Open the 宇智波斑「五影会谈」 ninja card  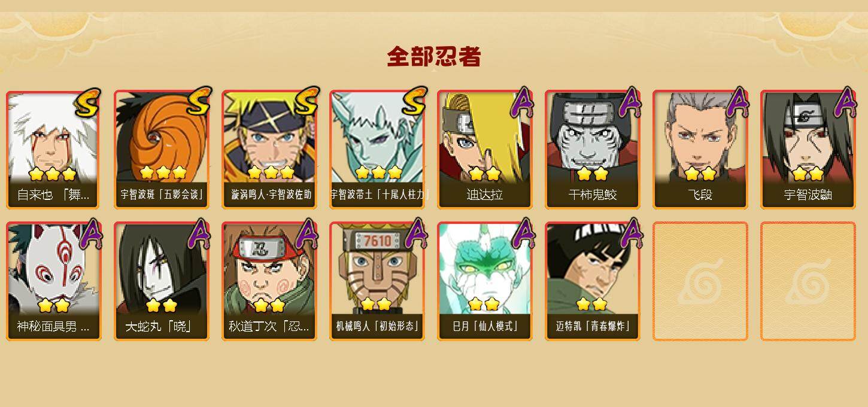tap(162, 150)
